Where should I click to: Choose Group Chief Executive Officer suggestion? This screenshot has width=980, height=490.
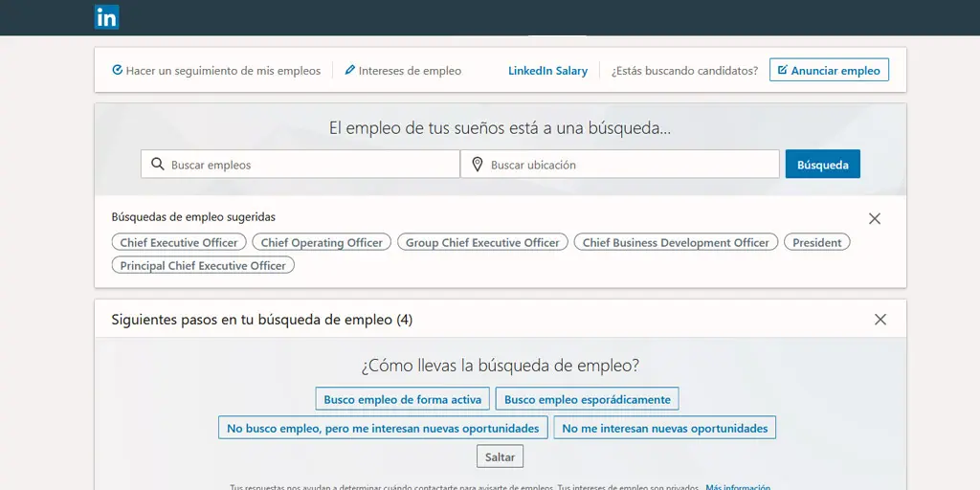(x=482, y=242)
